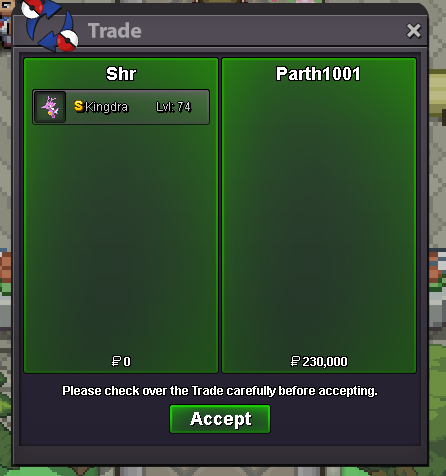Click the Pokedollar icon beside 230,000
Viewport: 446px width, 476px height.
coord(295,361)
